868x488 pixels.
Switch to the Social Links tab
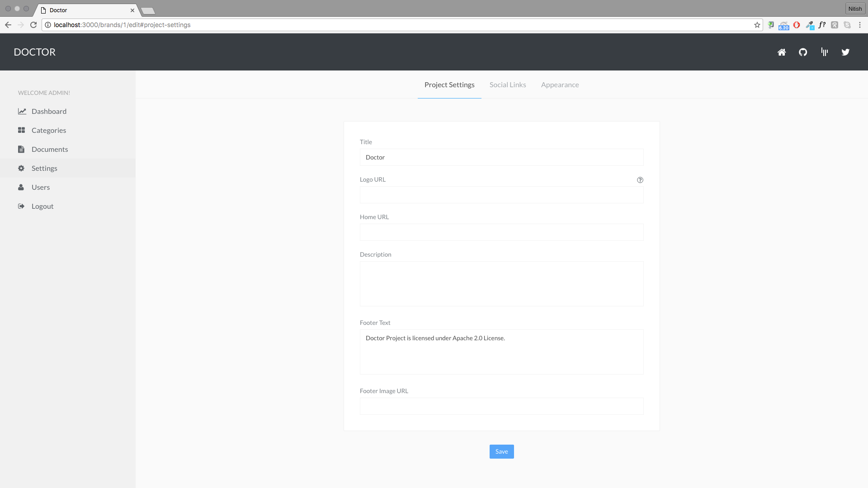[x=508, y=84]
